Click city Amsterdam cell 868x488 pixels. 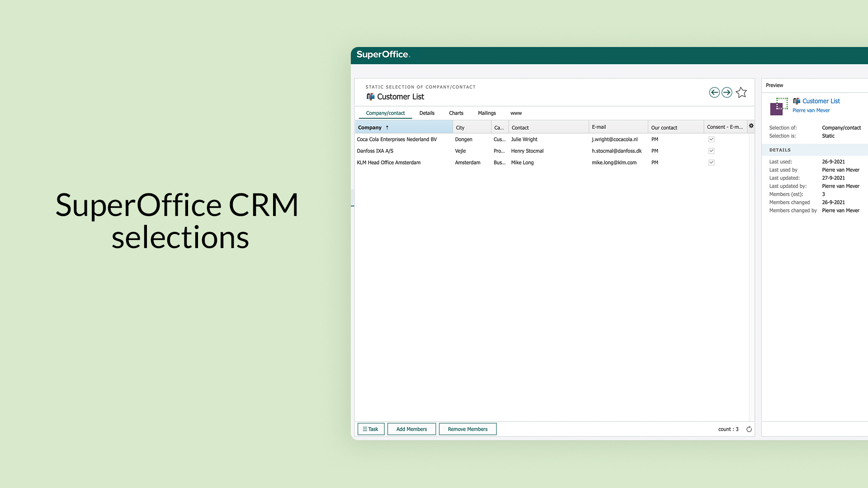point(467,163)
